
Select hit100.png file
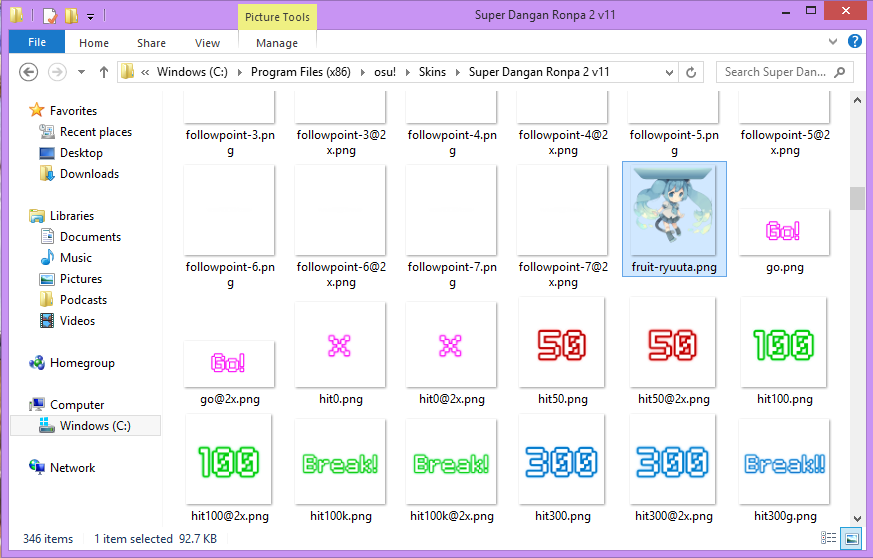784,352
